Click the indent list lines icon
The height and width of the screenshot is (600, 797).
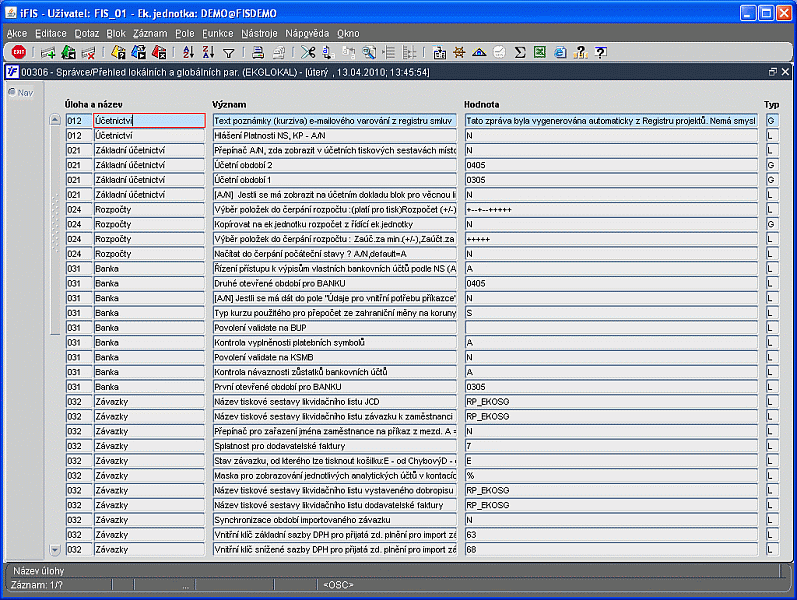click(389, 52)
